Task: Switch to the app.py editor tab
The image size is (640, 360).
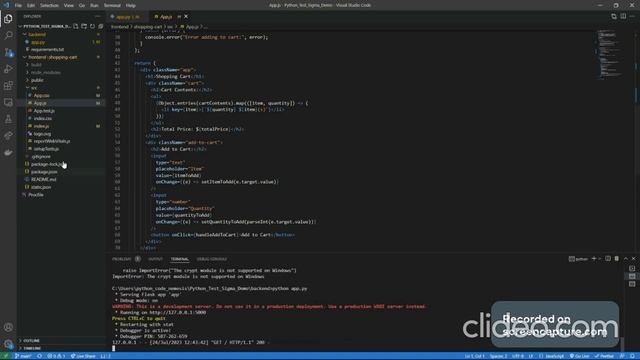Action: click(x=127, y=17)
